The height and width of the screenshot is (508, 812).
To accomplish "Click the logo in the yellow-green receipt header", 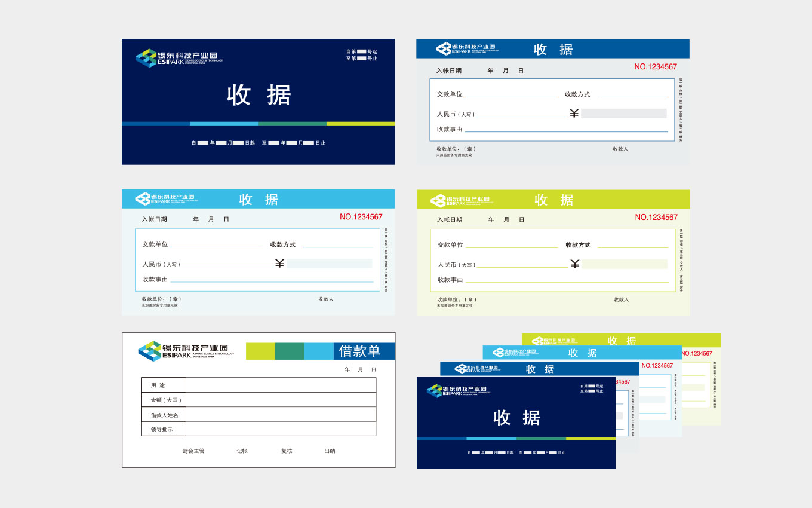I will click(460, 200).
